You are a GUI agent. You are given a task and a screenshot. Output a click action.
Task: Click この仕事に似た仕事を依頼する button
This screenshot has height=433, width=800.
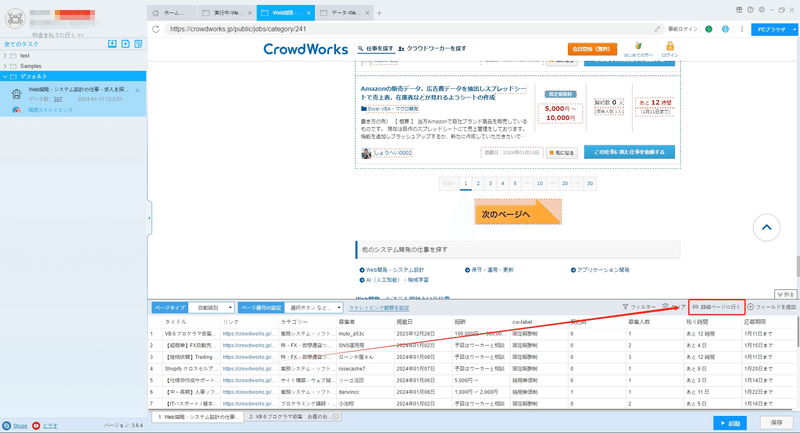[x=629, y=152]
